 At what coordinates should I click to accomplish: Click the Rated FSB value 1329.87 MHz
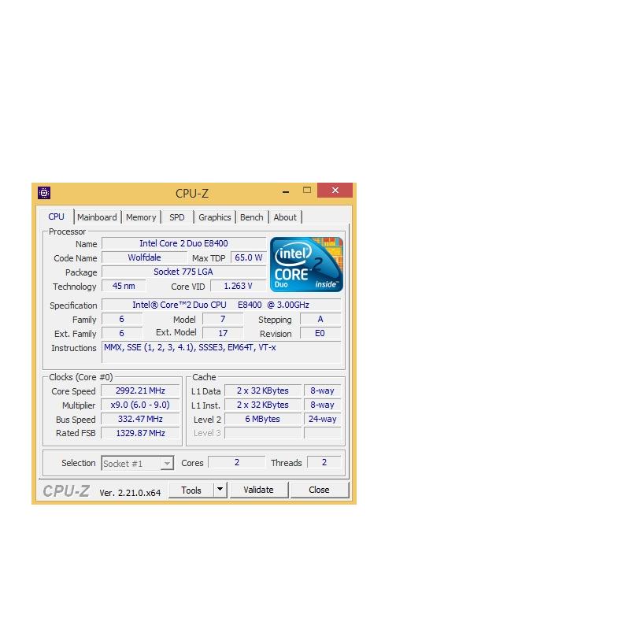pos(140,433)
